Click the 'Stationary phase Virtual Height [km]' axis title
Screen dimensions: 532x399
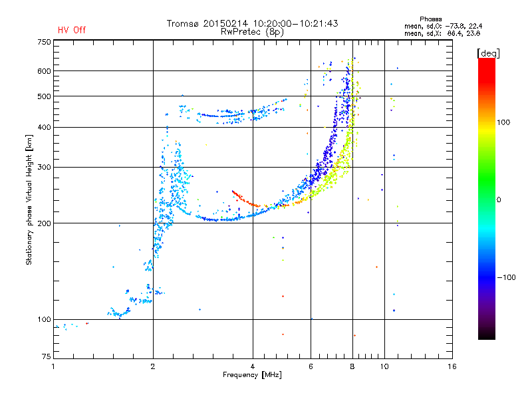29,199
